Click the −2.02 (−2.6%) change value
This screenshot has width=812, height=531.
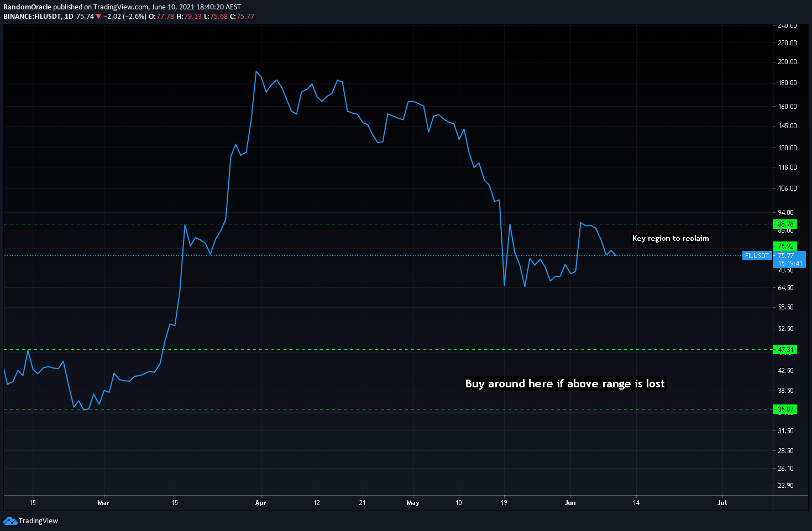point(125,17)
